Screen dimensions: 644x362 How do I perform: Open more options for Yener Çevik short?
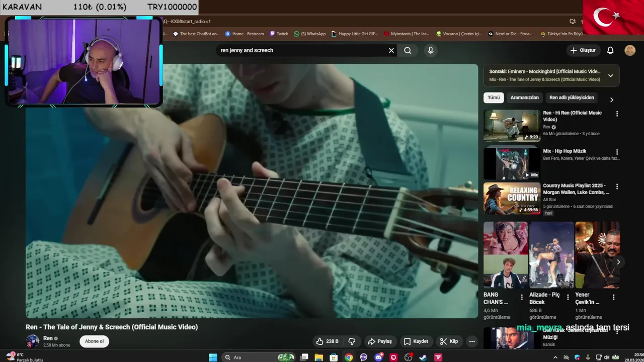(x=613, y=297)
